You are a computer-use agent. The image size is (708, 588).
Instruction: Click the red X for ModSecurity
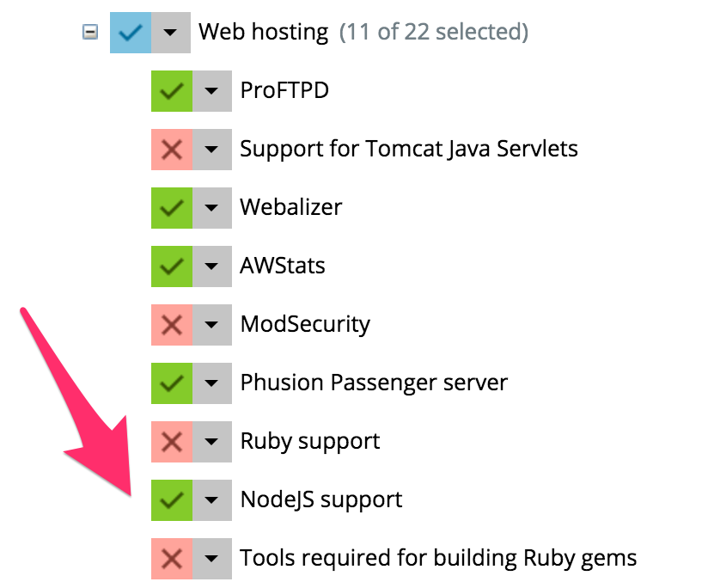click(x=172, y=325)
